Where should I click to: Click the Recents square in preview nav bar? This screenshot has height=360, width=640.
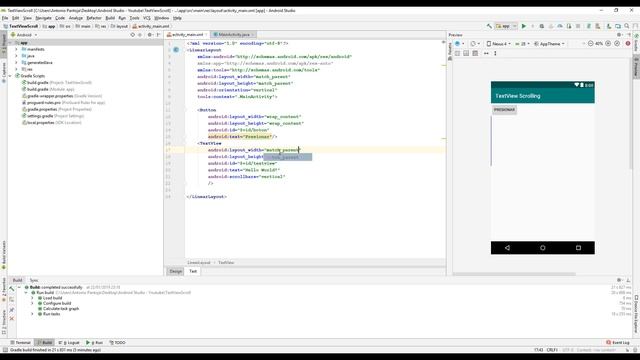[x=578, y=248]
